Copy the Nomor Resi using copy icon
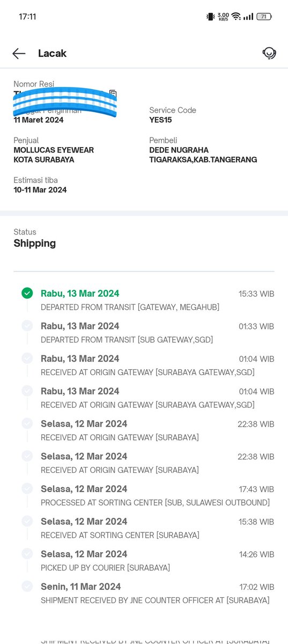Screen dimensions: 288x644 click(x=113, y=94)
